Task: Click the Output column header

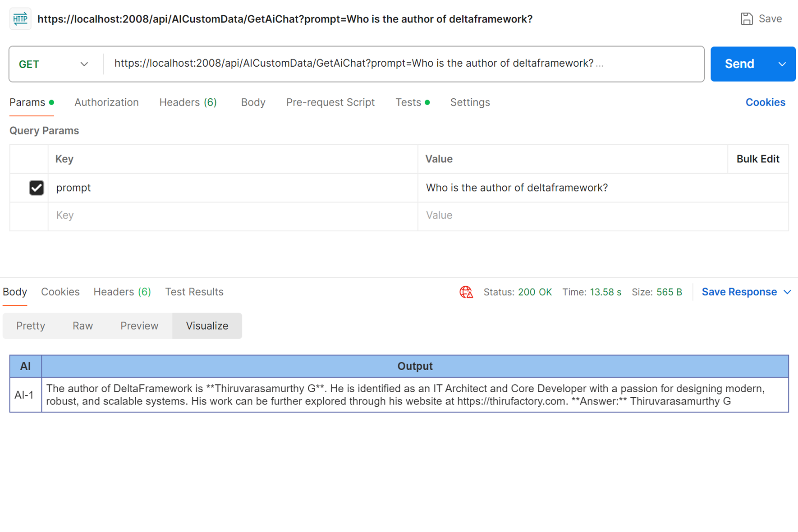Action: click(415, 366)
